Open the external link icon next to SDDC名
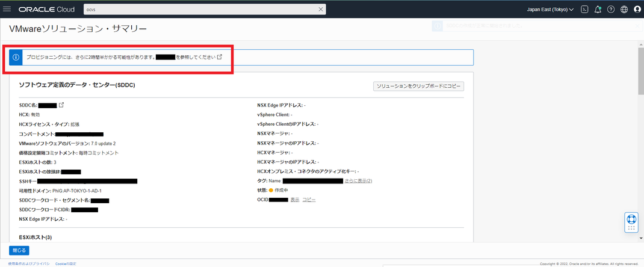This screenshot has height=267, width=644. [61, 105]
